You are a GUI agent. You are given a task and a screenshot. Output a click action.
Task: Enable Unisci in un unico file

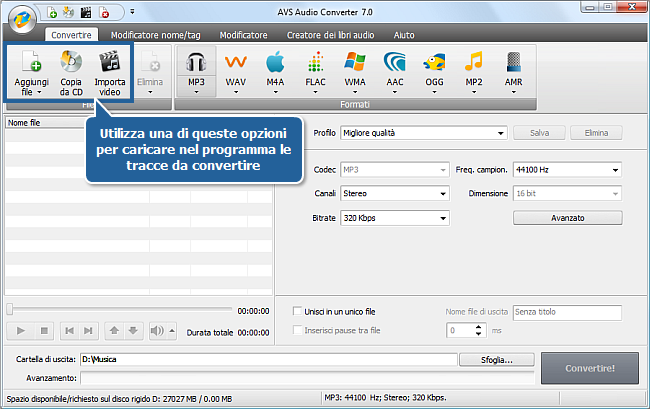point(297,311)
